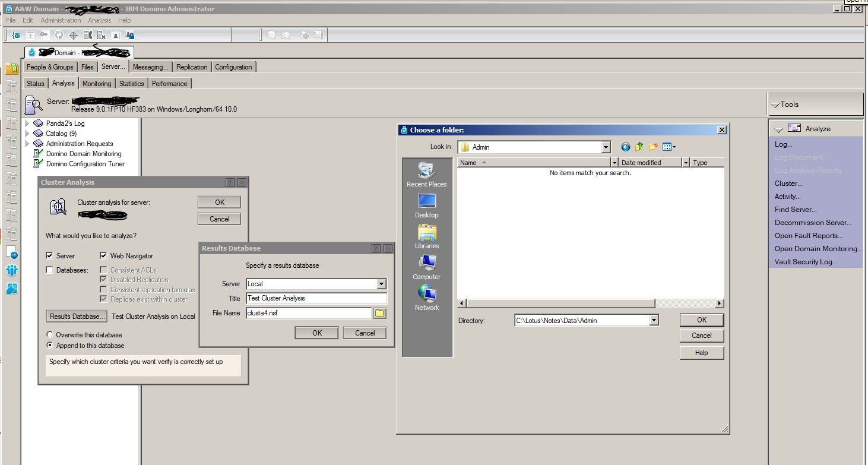
Task: Switch to the Replication tab
Action: [x=192, y=67]
